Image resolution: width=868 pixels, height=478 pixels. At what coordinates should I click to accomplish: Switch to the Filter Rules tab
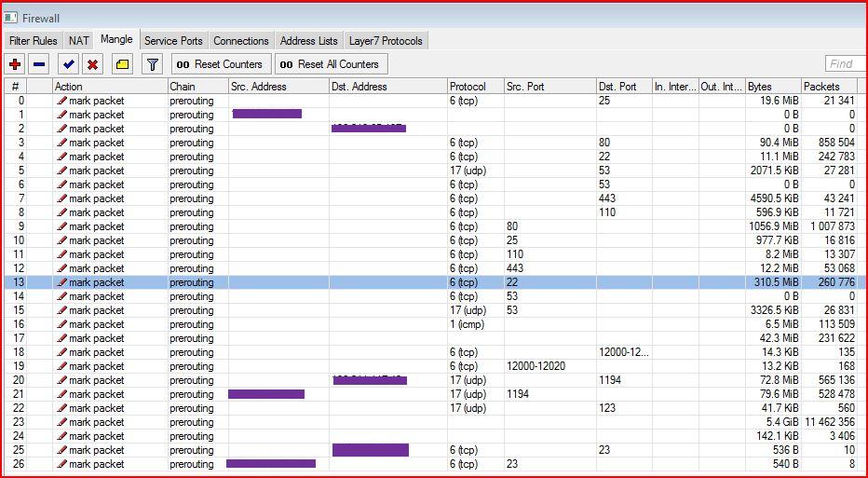pyautogui.click(x=33, y=41)
